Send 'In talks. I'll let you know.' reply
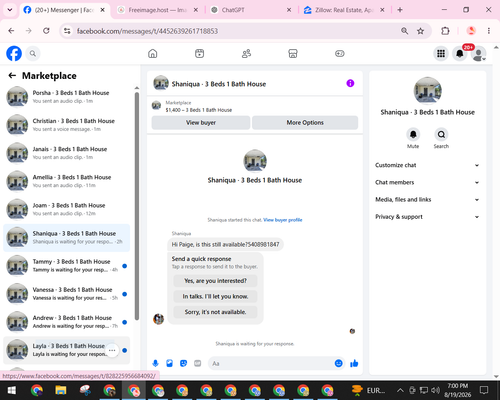This screenshot has height=400, width=500. point(215,296)
